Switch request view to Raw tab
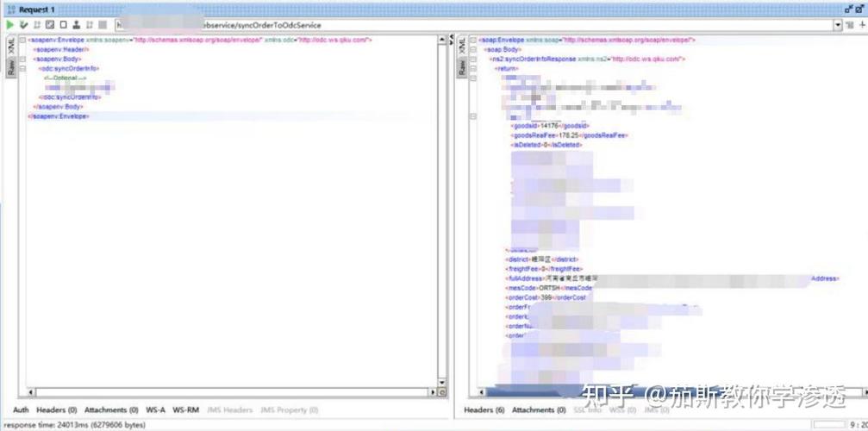 (11, 68)
